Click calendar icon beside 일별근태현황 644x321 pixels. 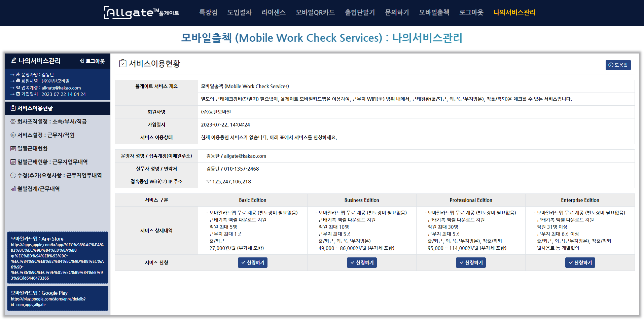13,148
